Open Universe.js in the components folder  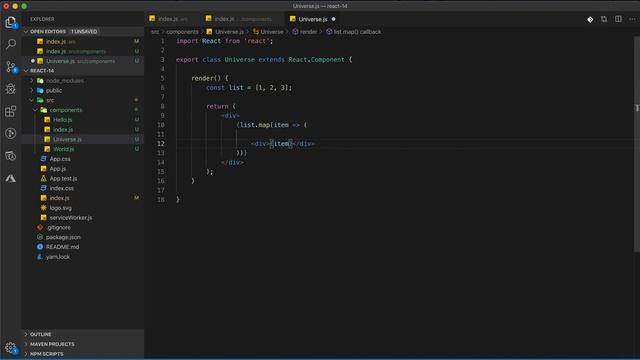67,139
